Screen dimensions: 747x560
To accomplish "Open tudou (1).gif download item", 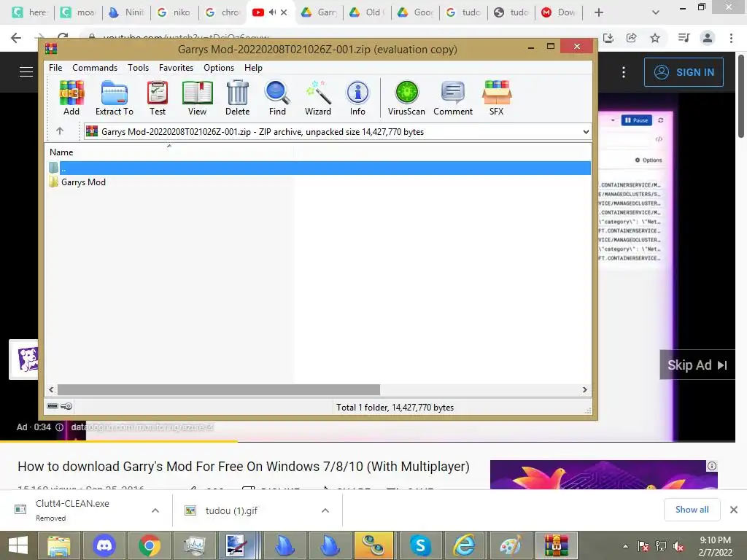I will tap(231, 510).
